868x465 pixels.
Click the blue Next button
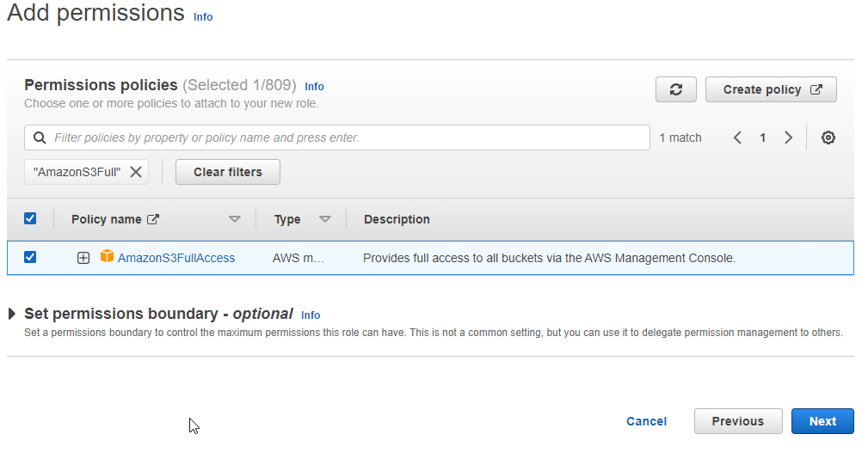pyautogui.click(x=822, y=421)
